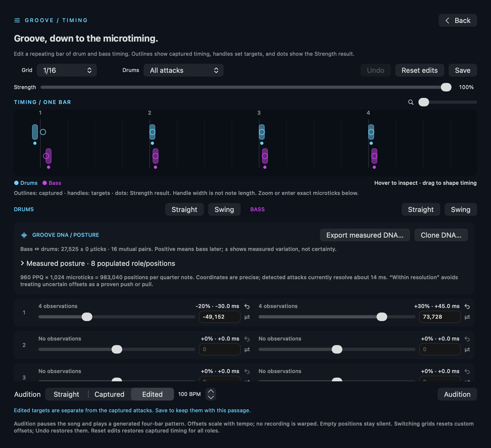The image size is (491, 448).
Task: Click row 2 bass offset slider
Action: 337,349
